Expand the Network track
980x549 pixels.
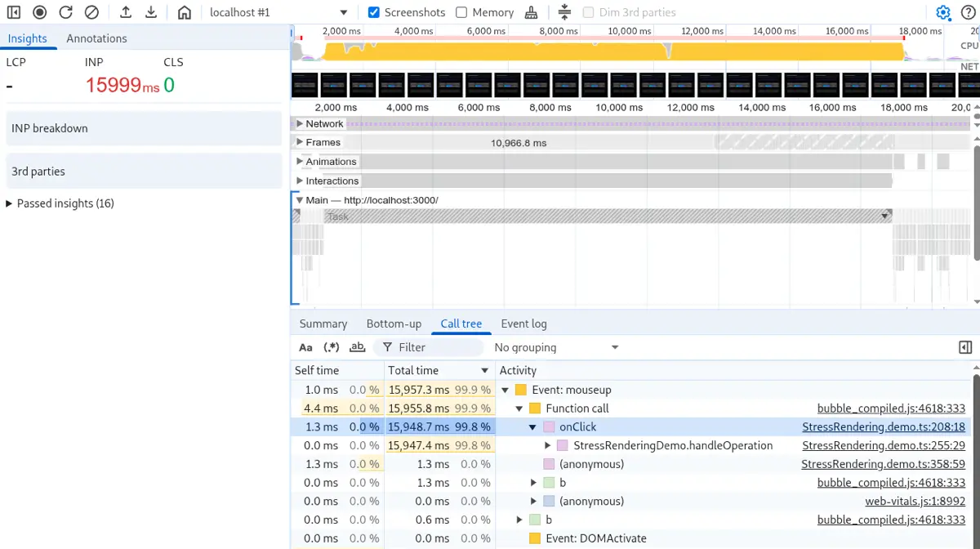[x=300, y=124]
